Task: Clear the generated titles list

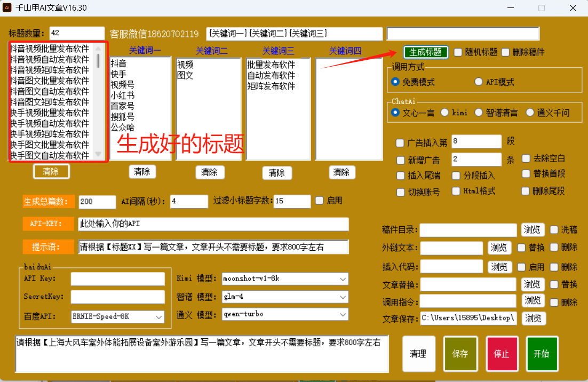Action: coord(51,172)
